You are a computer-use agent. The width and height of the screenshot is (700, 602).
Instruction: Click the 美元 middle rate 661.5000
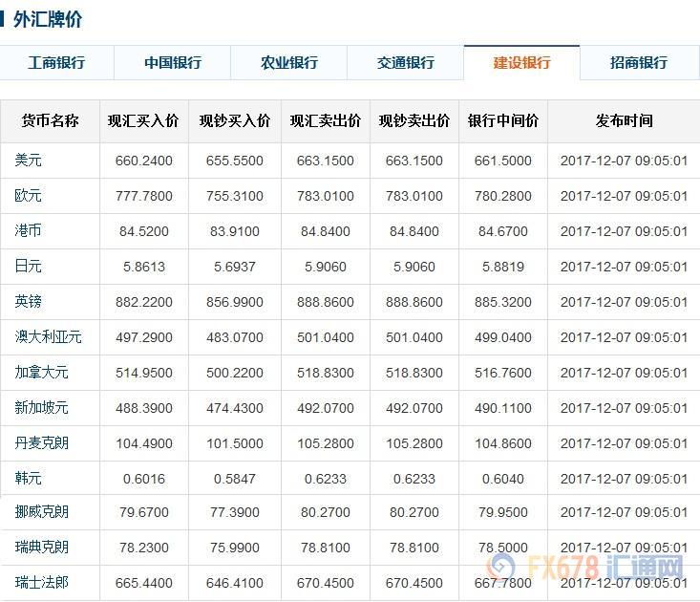pyautogui.click(x=503, y=161)
